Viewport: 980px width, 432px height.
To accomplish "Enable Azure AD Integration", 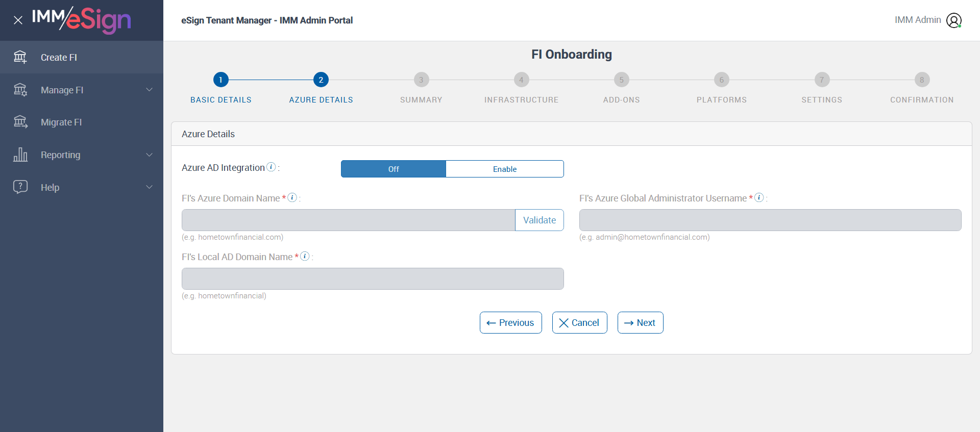I will [x=505, y=169].
